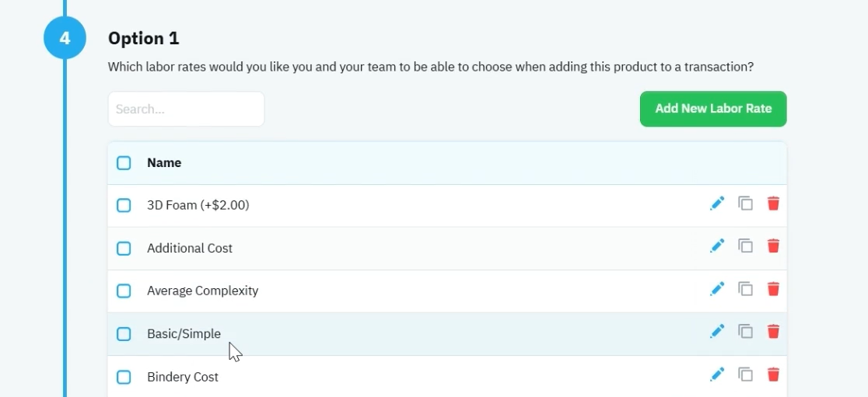Image resolution: width=868 pixels, height=397 pixels.
Task: Duplicate the 3D Foam labor rate
Action: 746,204
